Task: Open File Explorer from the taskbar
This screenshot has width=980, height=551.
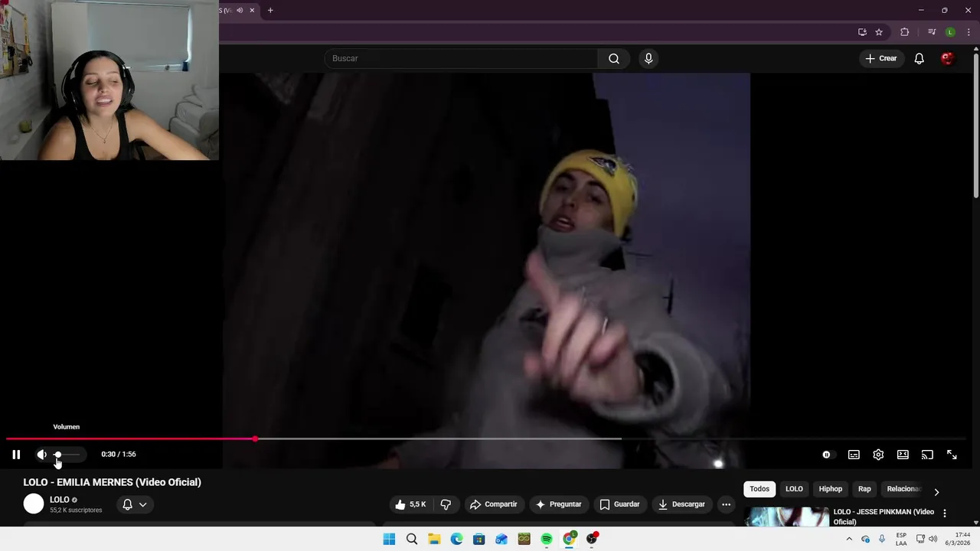Action: [x=434, y=539]
